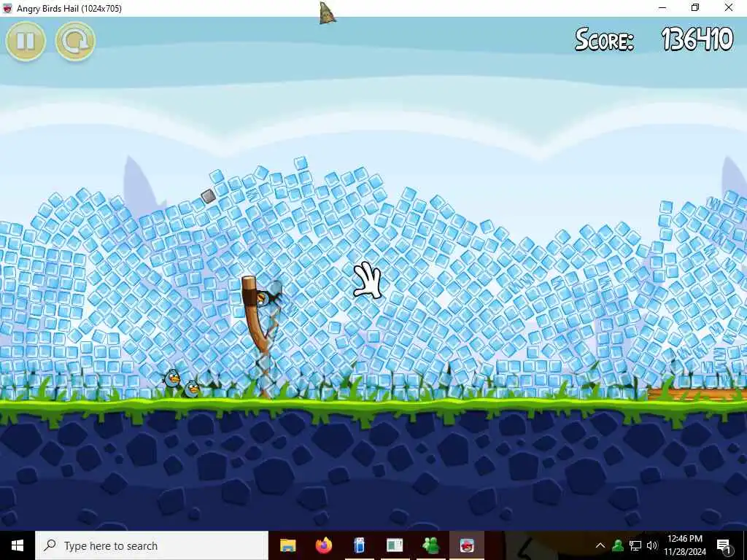Open the network status tray icon
Screen dimensions: 747x560
click(635, 545)
